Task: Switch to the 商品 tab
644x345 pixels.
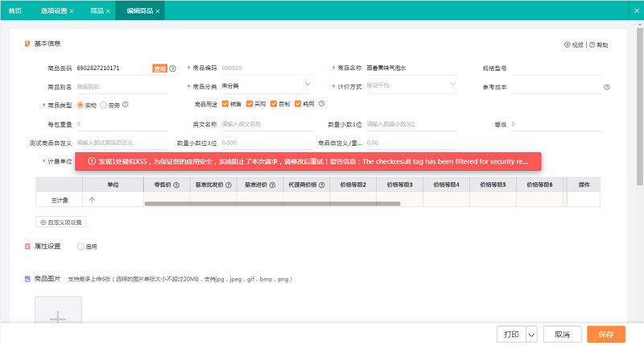Action: [97, 10]
